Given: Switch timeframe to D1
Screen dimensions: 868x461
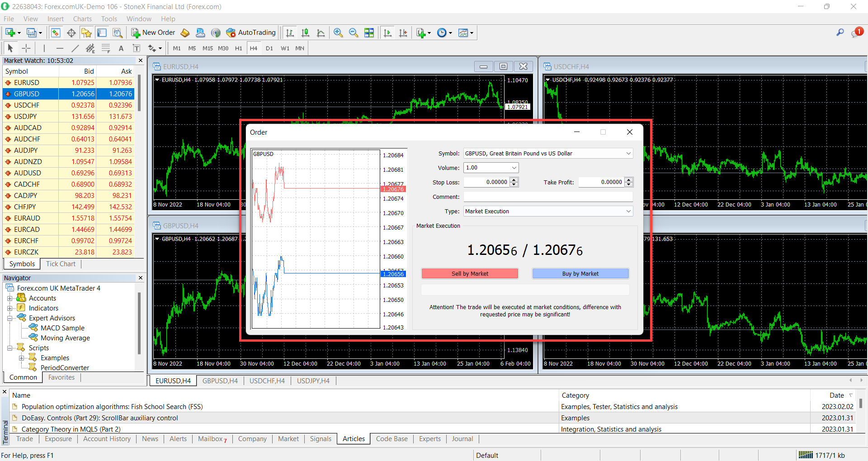Looking at the screenshot, I should pyautogui.click(x=269, y=48).
